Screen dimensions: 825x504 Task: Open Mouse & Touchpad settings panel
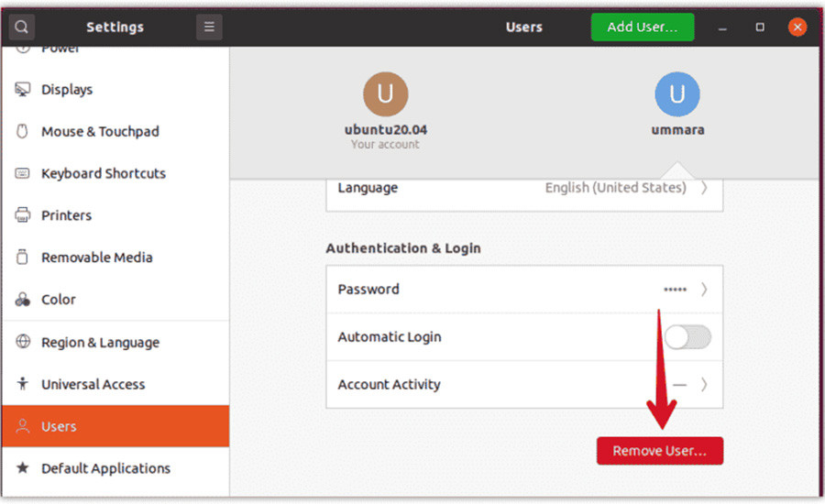[115, 131]
